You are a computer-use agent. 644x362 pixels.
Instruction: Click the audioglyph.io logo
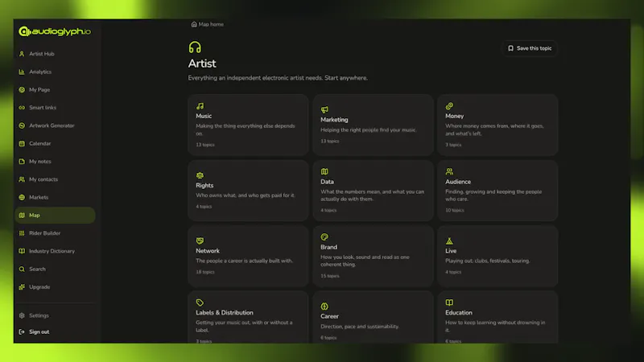point(55,31)
